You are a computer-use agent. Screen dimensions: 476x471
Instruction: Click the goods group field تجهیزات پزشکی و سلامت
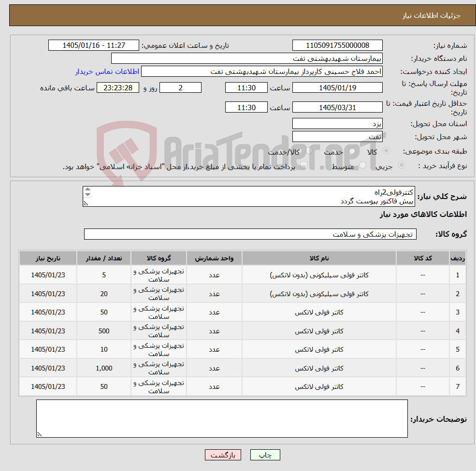coord(250,234)
